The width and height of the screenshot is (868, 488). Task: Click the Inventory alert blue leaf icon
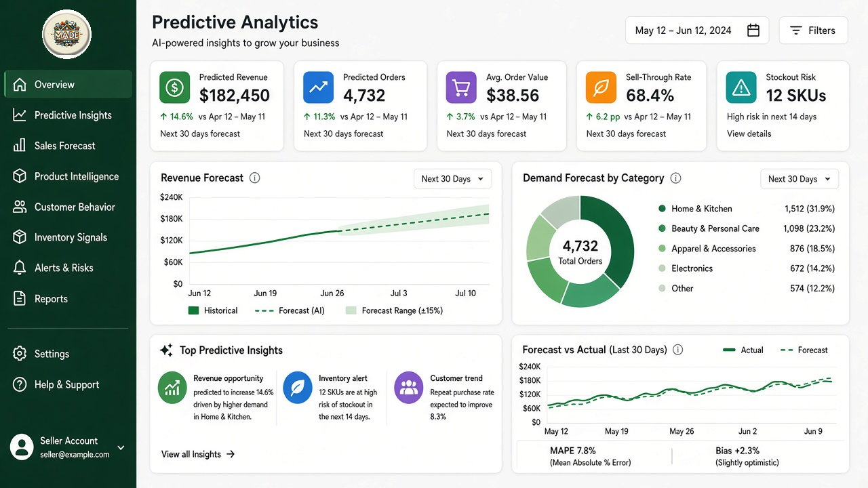[298, 388]
